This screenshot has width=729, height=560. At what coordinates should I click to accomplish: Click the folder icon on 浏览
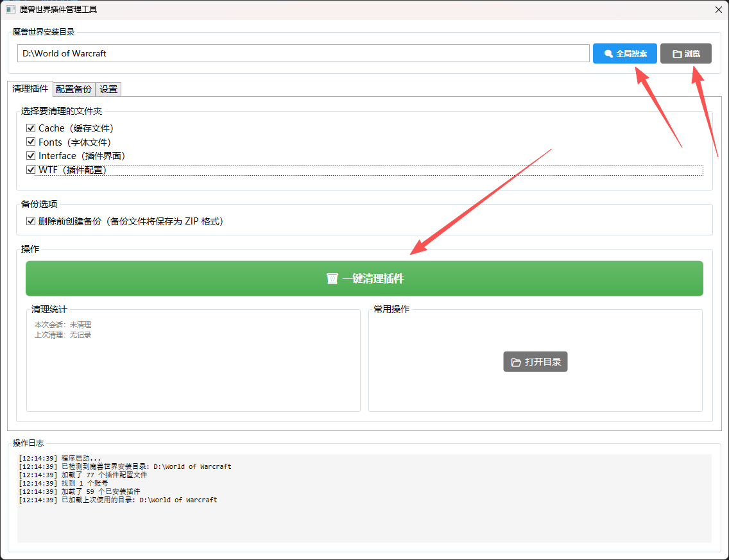click(676, 54)
